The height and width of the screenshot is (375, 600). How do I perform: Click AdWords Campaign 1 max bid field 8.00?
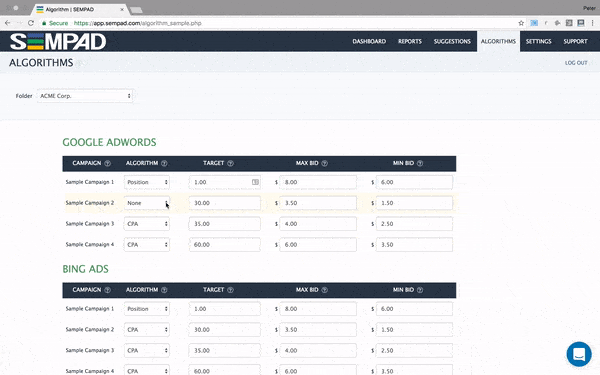[318, 182]
